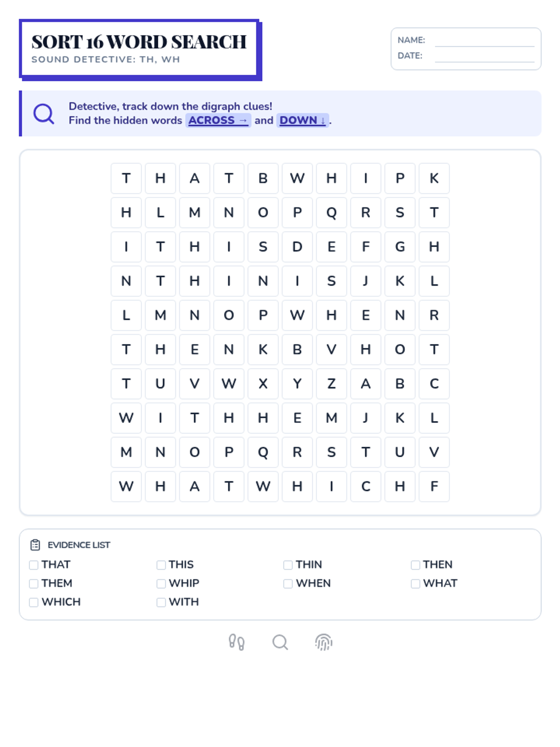The height and width of the screenshot is (747, 560).
Task: Check the WITH checkbox
Action: [161, 602]
